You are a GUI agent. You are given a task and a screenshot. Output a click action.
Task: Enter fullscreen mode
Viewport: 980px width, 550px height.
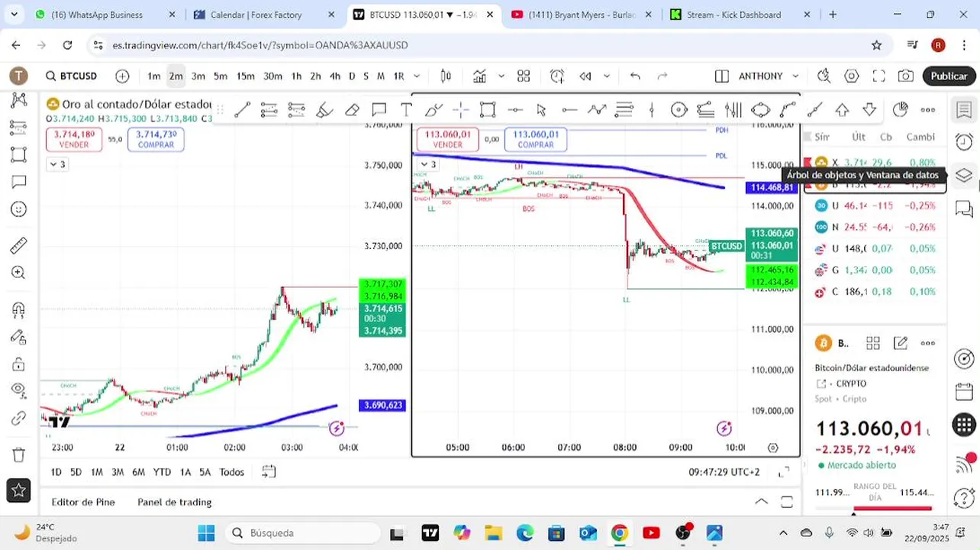(878, 76)
